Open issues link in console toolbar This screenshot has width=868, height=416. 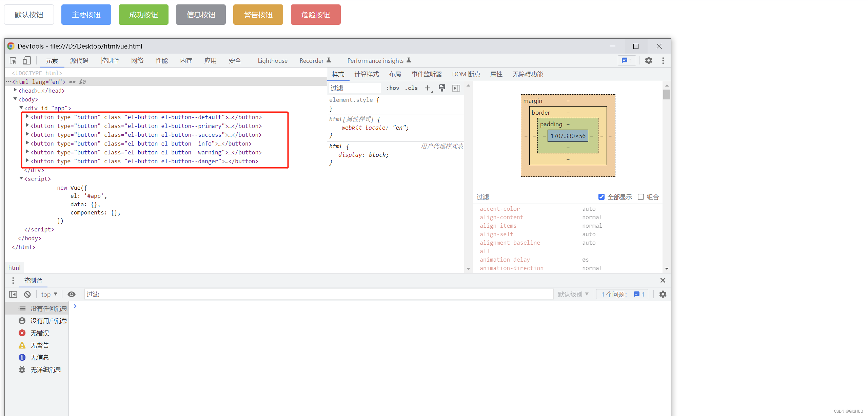pyautogui.click(x=622, y=294)
